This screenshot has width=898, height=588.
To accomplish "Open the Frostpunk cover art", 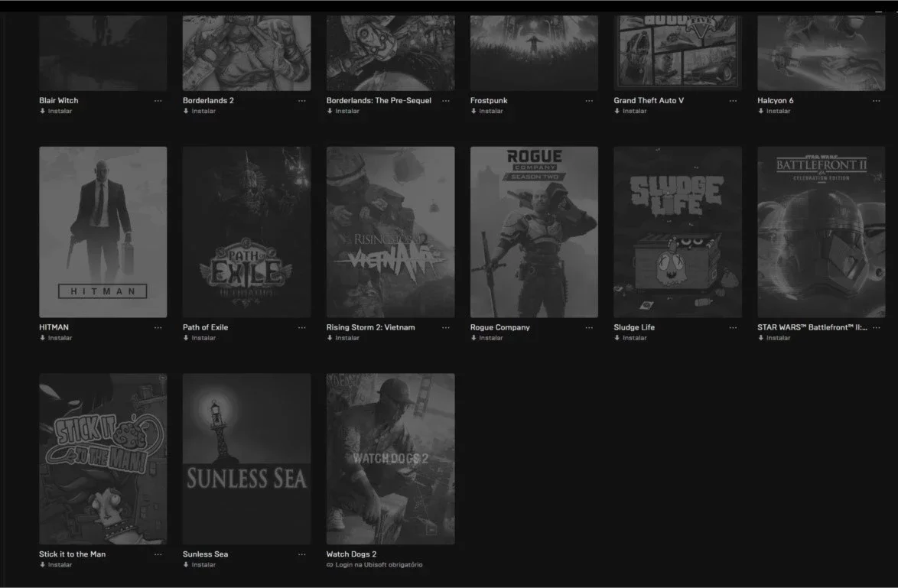I will click(x=535, y=53).
